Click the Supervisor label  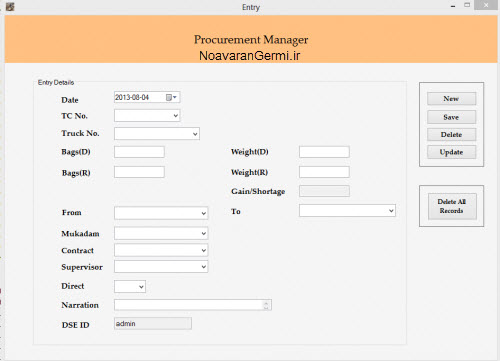point(82,267)
